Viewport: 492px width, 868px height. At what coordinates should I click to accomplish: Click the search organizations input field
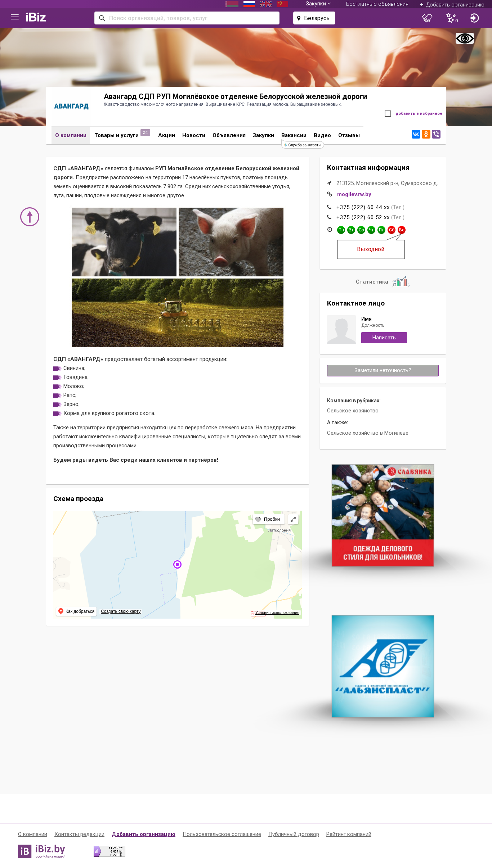click(187, 18)
